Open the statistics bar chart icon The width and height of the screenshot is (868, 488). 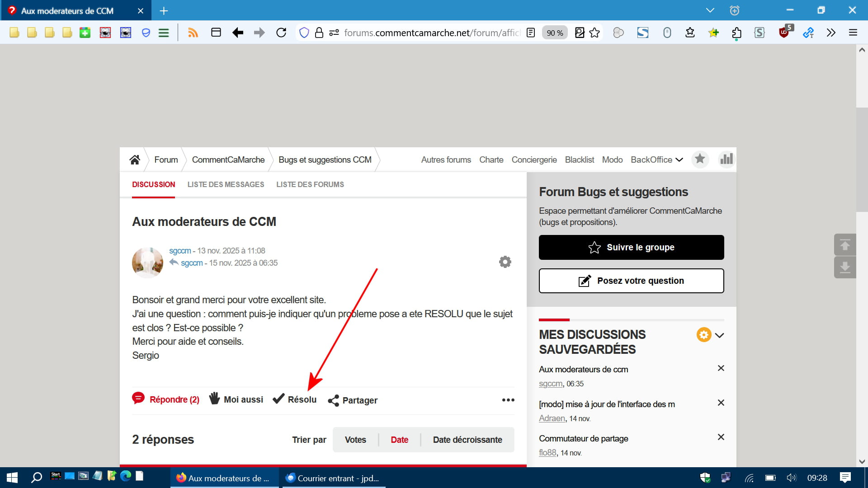[x=726, y=159]
